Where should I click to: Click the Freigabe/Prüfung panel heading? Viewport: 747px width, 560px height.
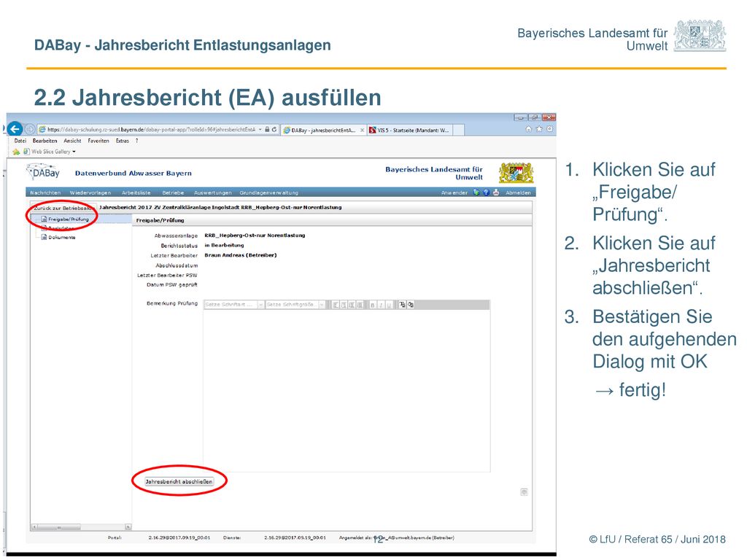pos(160,220)
